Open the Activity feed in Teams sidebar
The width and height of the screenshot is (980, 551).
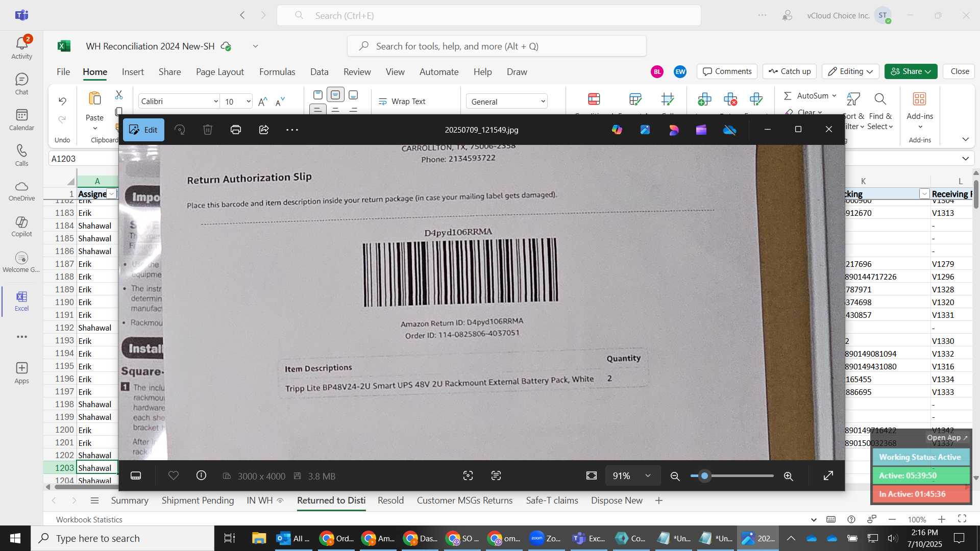[x=21, y=47]
